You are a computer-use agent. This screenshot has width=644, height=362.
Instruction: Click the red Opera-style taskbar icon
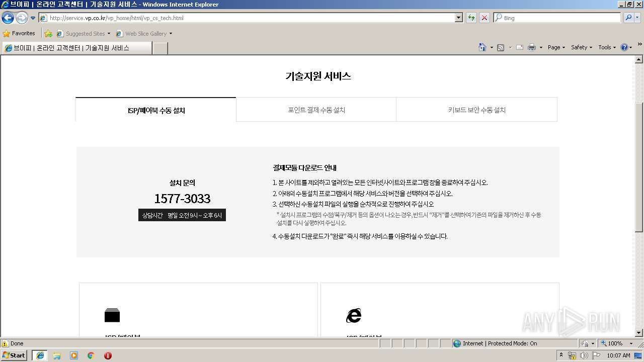(108, 355)
